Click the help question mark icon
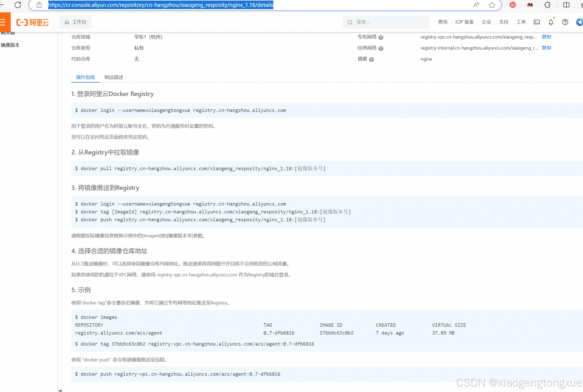583x392 pixels. (565, 22)
